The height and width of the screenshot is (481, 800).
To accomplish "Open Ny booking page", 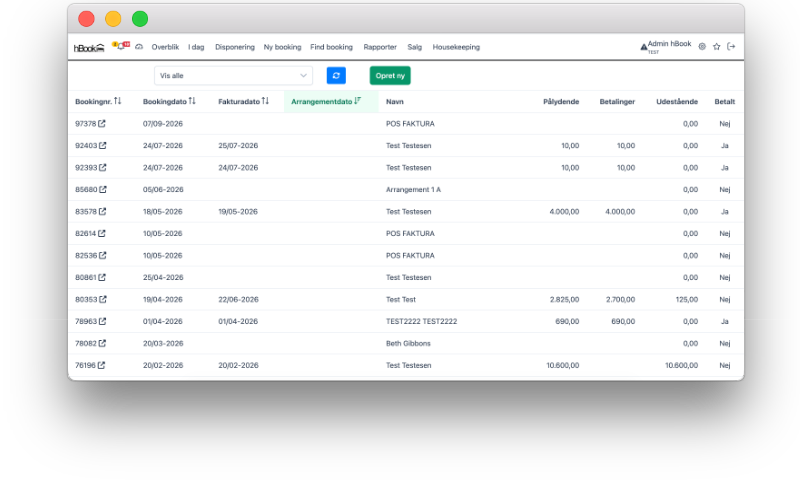I will (x=282, y=47).
